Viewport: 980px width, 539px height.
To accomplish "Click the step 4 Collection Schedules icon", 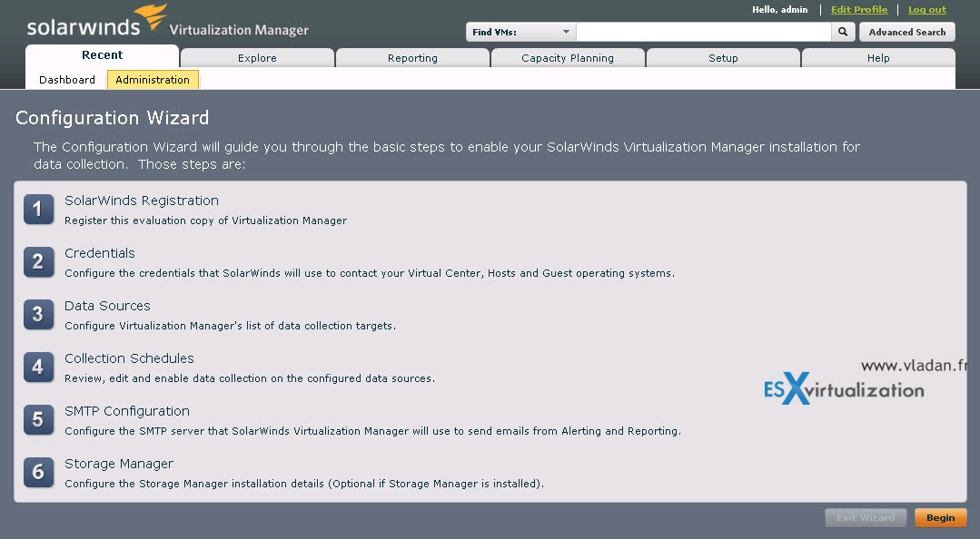I will pyautogui.click(x=39, y=367).
